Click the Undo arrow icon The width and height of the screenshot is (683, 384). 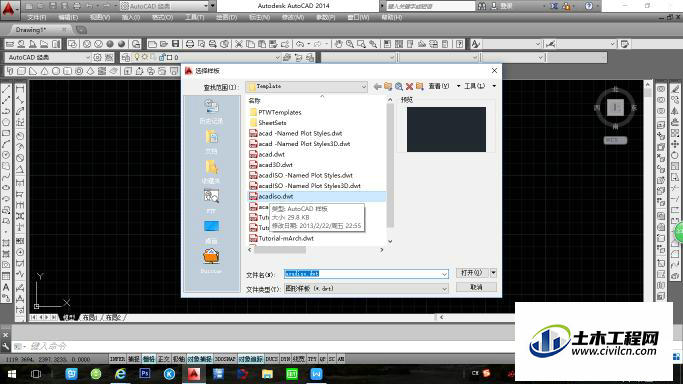coord(300,44)
